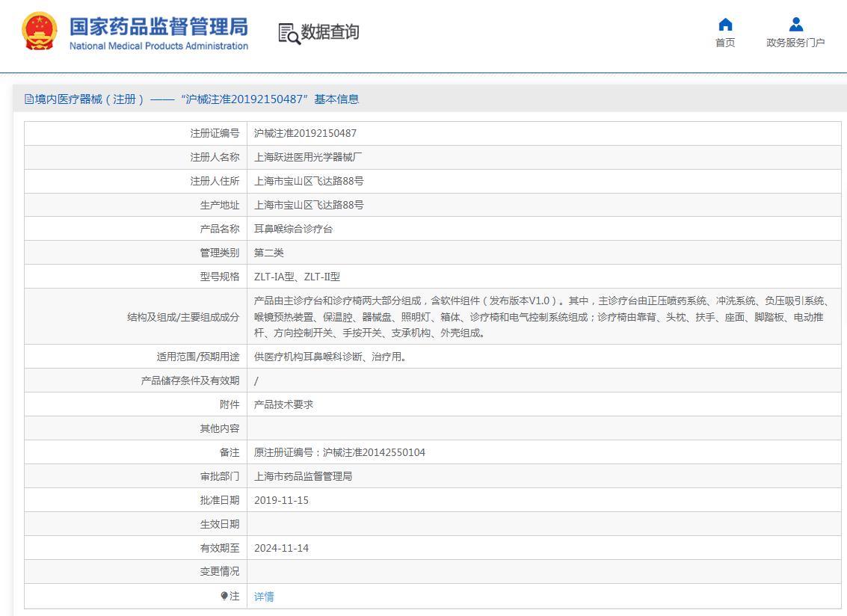Click the 变更情况 row label
This screenshot has height=616, width=847.
(219, 571)
